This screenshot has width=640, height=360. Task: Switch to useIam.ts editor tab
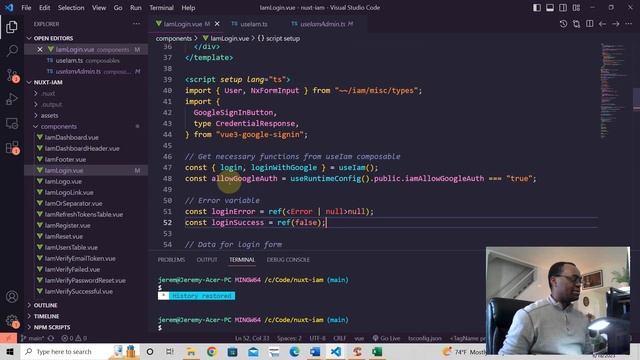click(253, 24)
